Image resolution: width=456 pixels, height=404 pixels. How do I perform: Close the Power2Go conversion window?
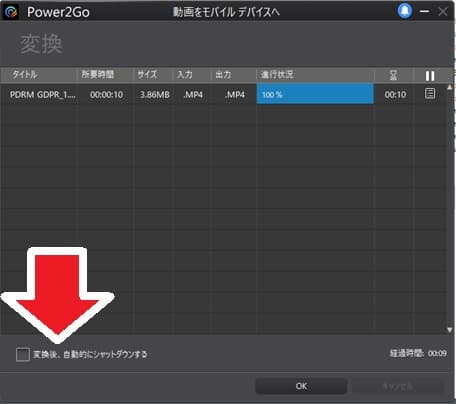tap(443, 12)
